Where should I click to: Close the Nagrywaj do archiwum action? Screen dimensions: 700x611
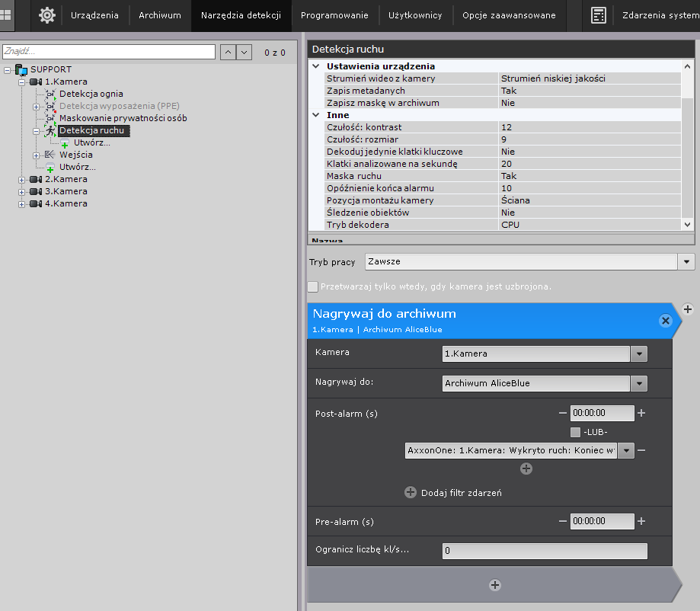pos(665,321)
